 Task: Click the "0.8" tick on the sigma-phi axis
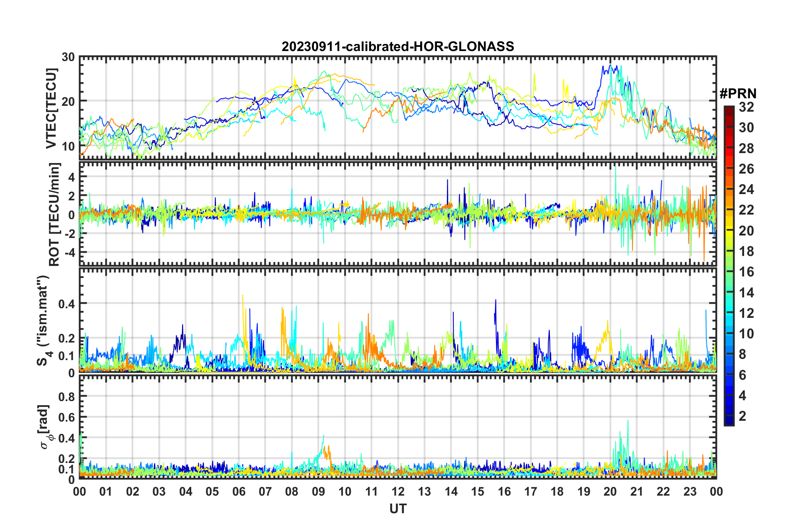(67, 396)
